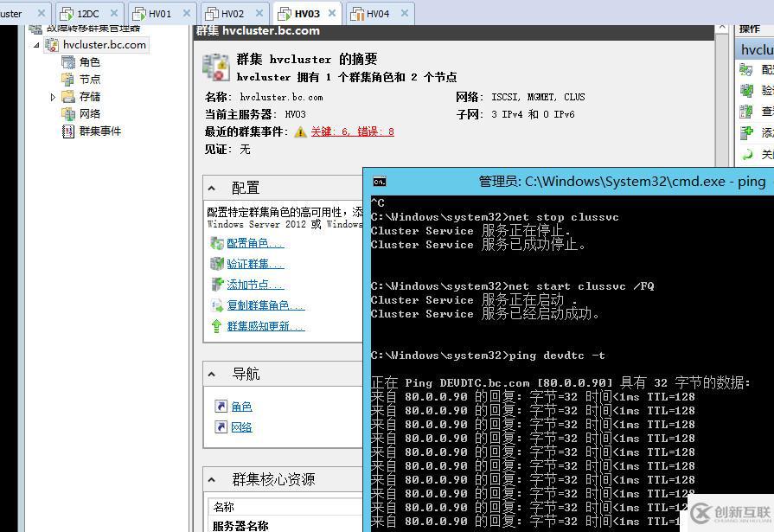
Task: Click the 名称 column header
Action: coord(224,507)
